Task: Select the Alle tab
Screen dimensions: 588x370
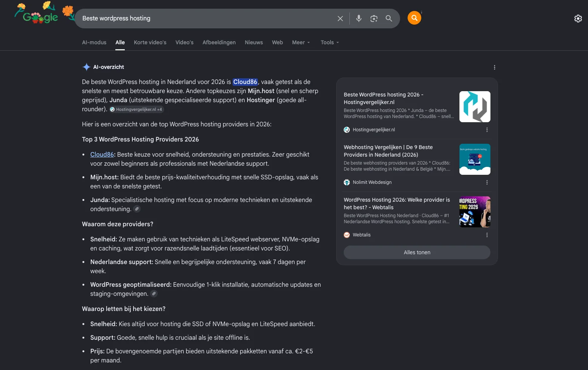Action: pos(120,42)
